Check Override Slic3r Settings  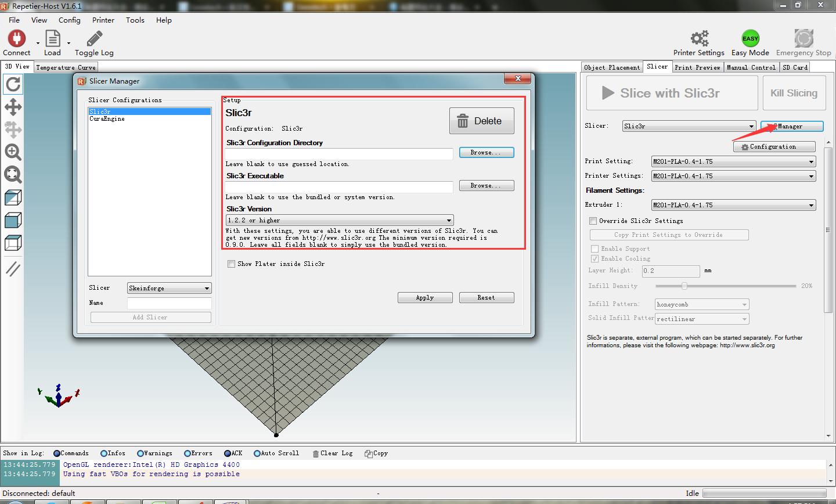point(593,221)
